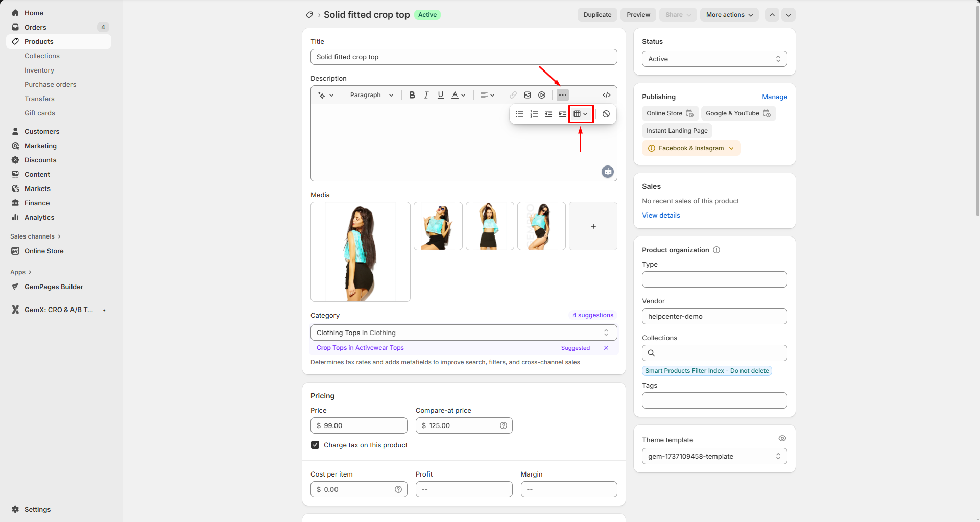Open Inventory in the sidebar
980x522 pixels.
[x=39, y=70]
